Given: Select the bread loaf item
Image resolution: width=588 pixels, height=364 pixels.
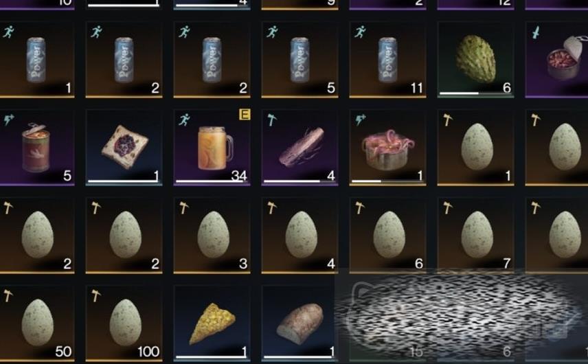Looking at the screenshot, I should coord(298,323).
